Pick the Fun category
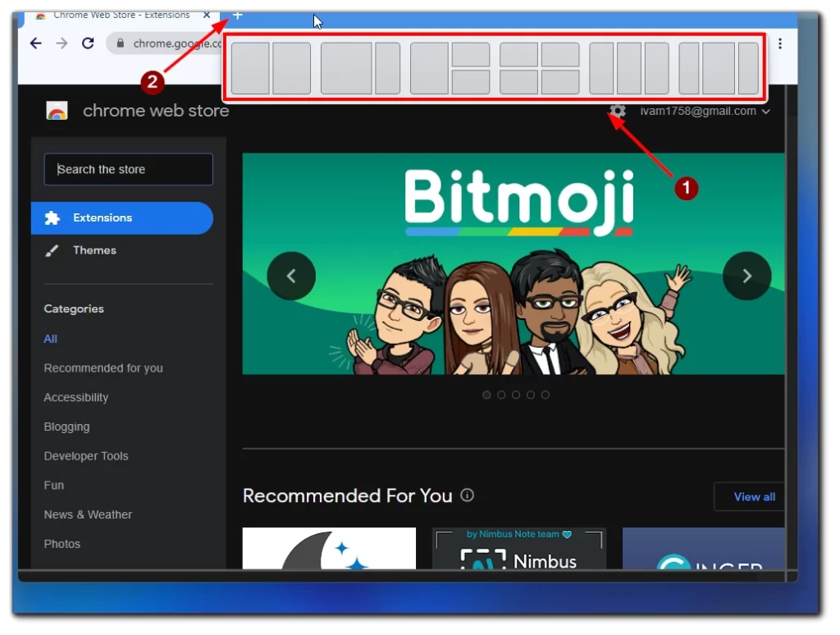840x635 pixels. 54,486
